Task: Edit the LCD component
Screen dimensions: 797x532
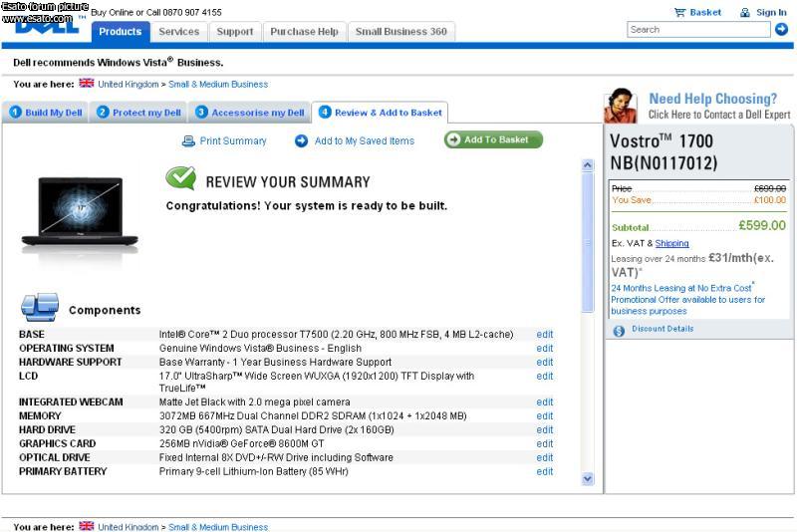Action: [544, 376]
